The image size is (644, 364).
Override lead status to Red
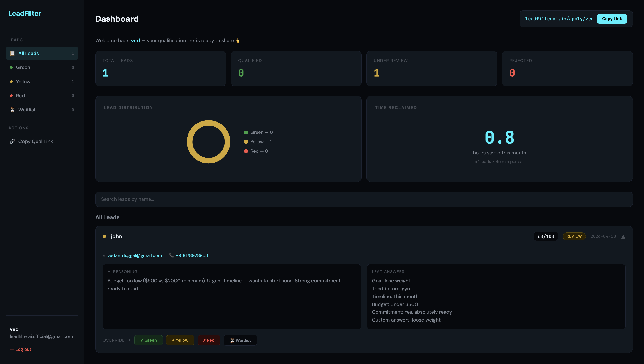pos(209,340)
